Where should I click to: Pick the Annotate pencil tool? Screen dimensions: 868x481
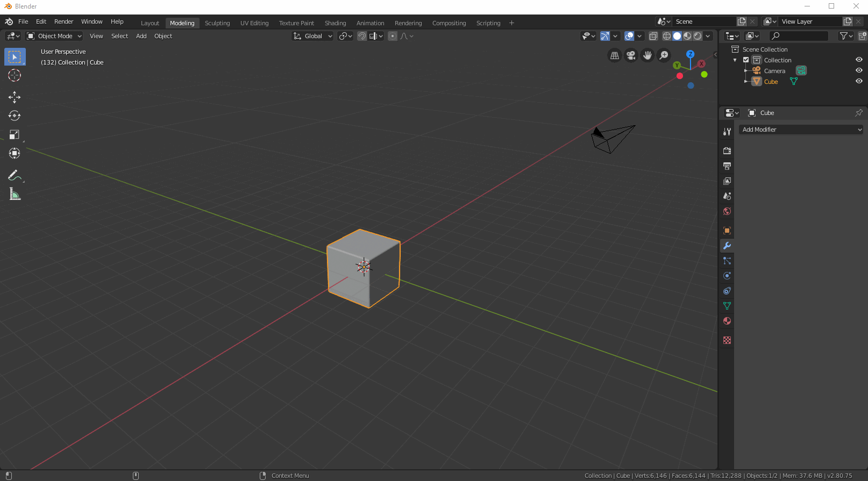coord(15,176)
